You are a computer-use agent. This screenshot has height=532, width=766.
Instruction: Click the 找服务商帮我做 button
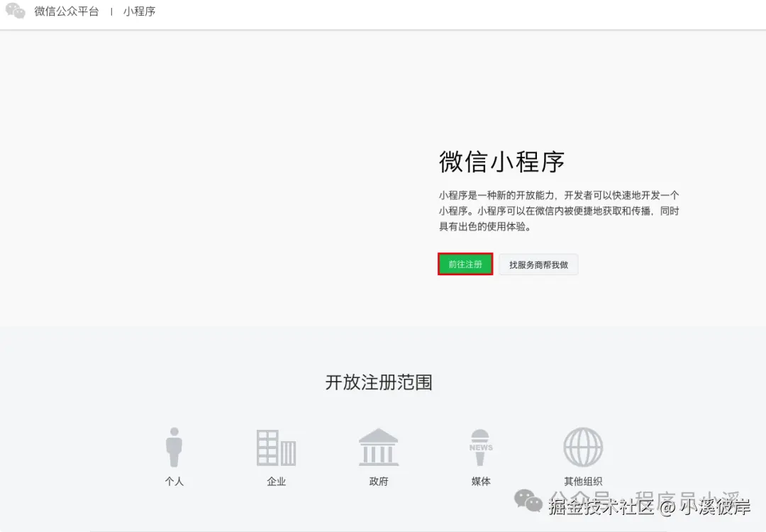pyautogui.click(x=538, y=264)
